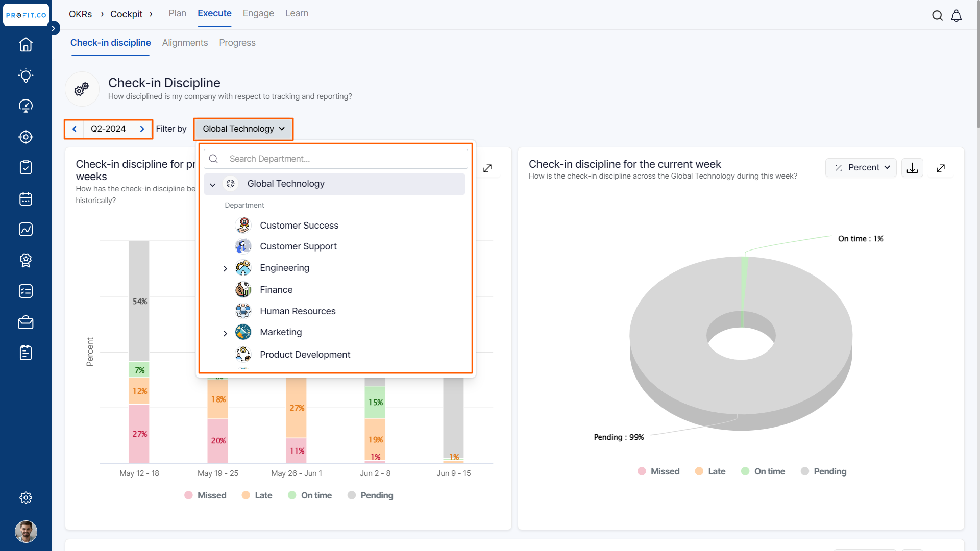Image resolution: width=980 pixels, height=551 pixels.
Task: Open the Engage menu item
Action: 258,13
